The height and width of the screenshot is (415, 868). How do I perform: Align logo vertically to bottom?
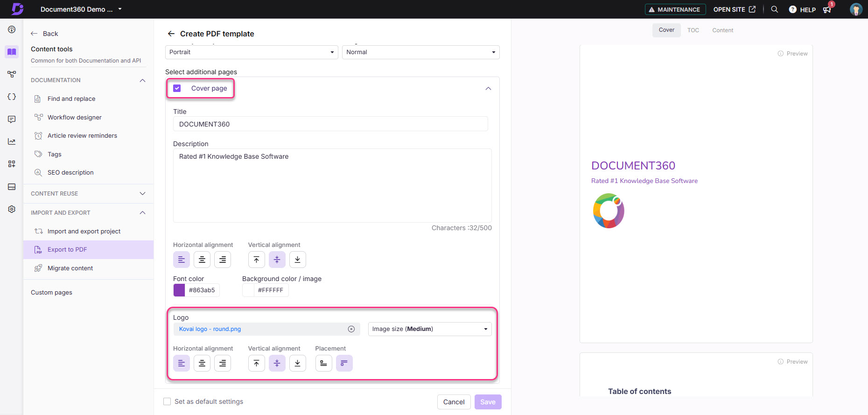click(298, 363)
